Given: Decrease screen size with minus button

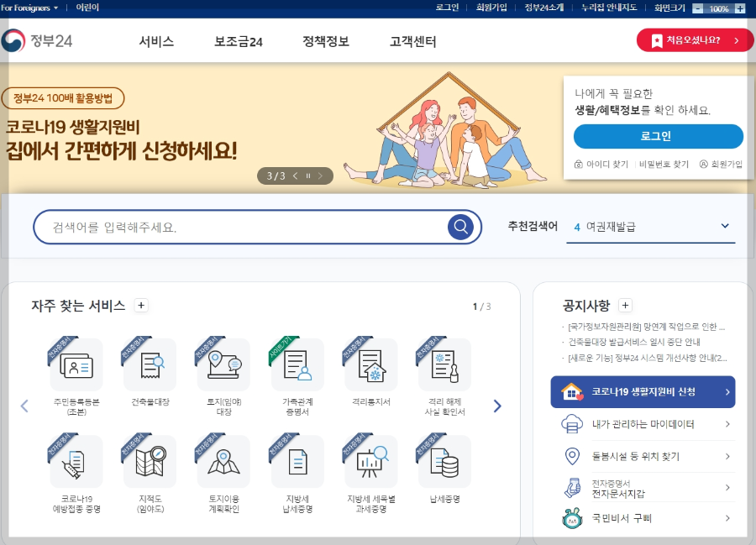Looking at the screenshot, I should point(698,8).
